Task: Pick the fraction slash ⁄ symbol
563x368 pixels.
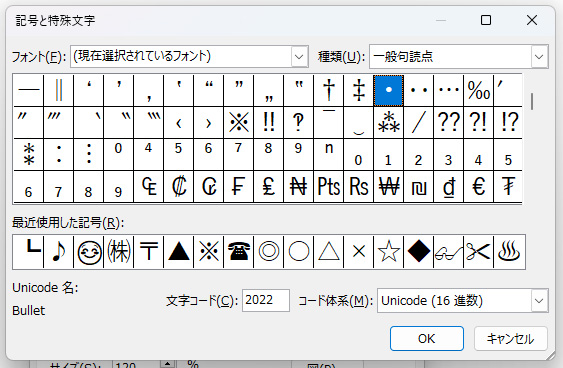Action: coord(419,122)
